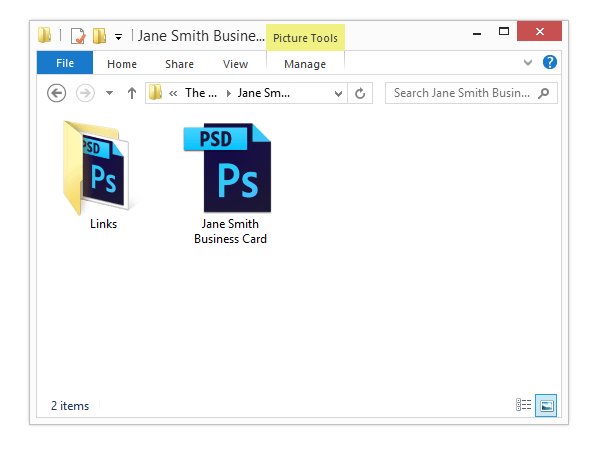The height and width of the screenshot is (451, 591).
Task: Open the Home ribbon tab
Action: (122, 64)
